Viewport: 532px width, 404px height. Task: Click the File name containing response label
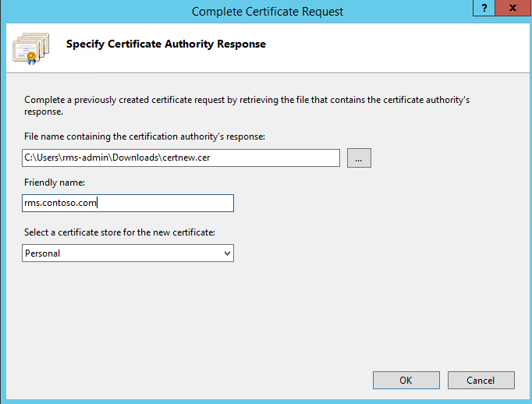point(144,136)
